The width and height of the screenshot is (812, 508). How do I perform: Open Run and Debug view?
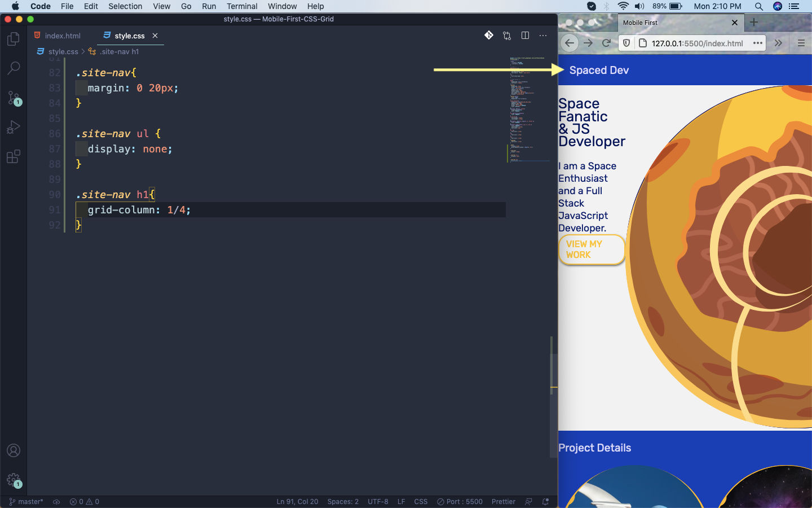coord(13,127)
